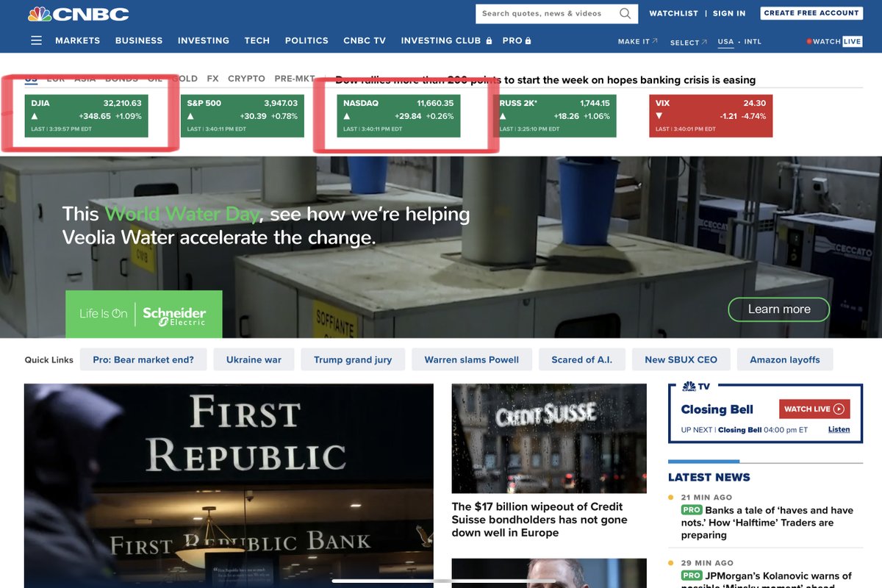Open the First Republic Bank lead image
The height and width of the screenshot is (588, 882).
point(229,486)
